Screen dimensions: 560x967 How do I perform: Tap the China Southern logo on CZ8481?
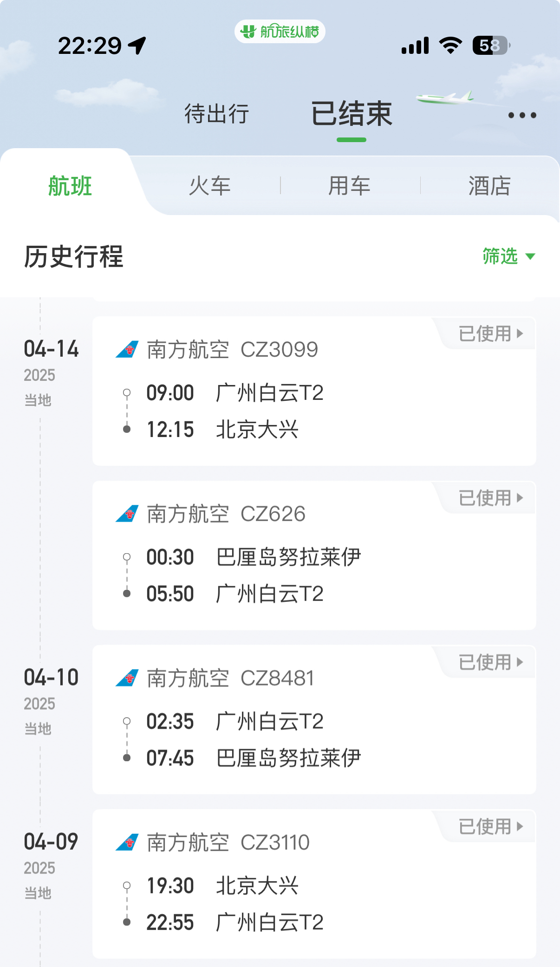click(x=127, y=678)
